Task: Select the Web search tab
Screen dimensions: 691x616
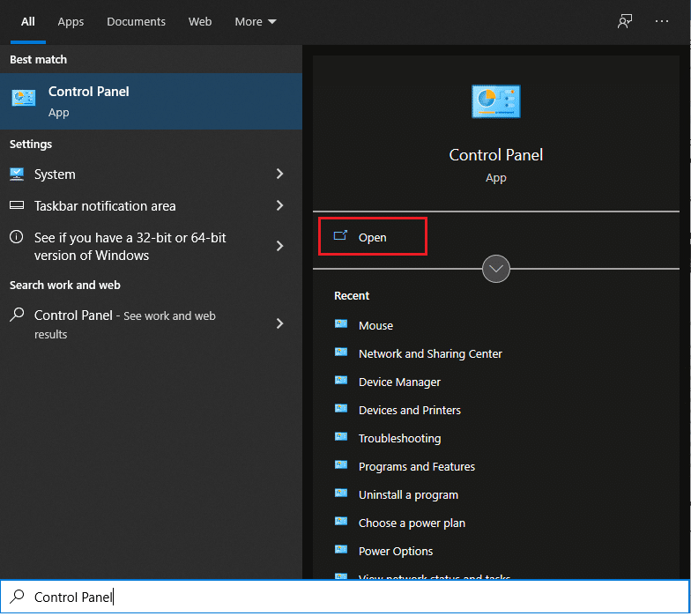Action: pyautogui.click(x=200, y=22)
